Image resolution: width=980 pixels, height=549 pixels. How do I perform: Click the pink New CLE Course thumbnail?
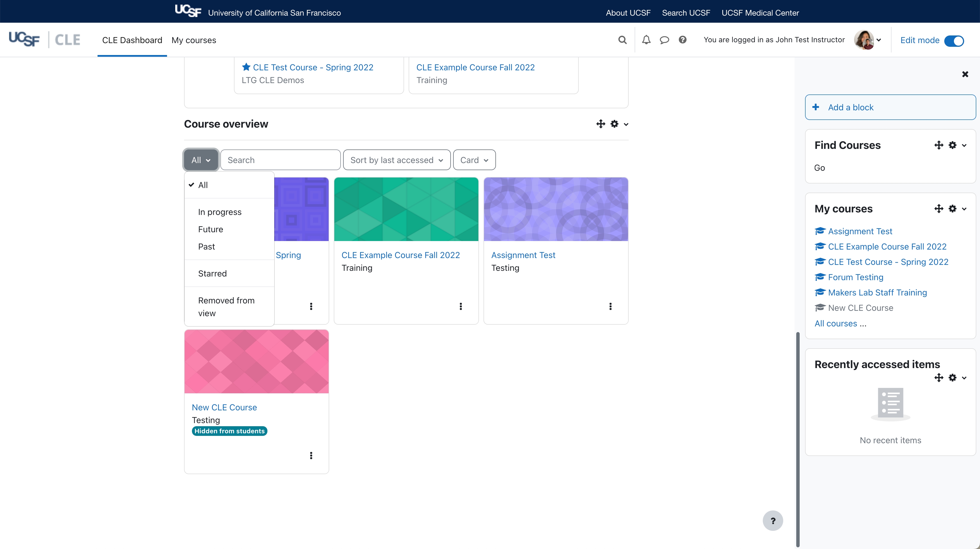(x=256, y=362)
